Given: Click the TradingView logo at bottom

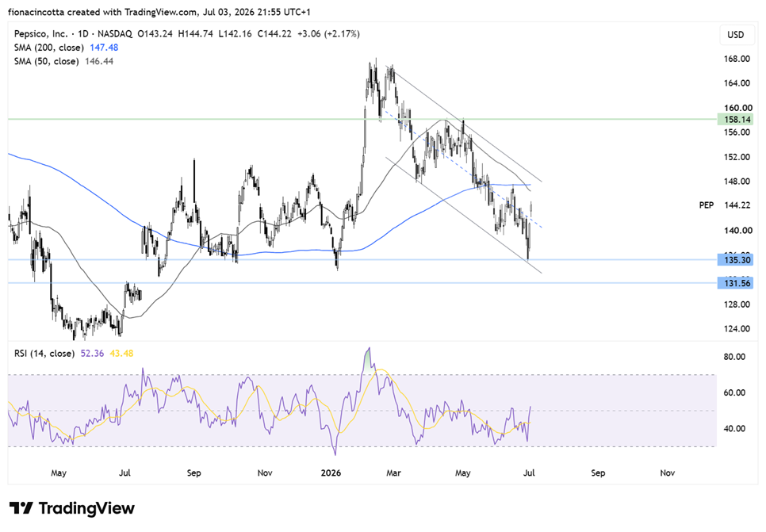Looking at the screenshot, I should click(x=72, y=508).
